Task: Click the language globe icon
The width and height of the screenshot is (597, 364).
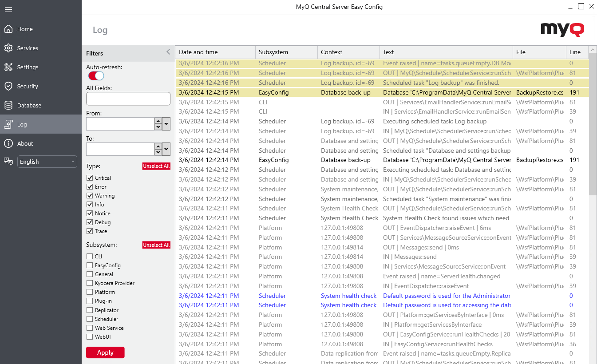Action: [8, 161]
